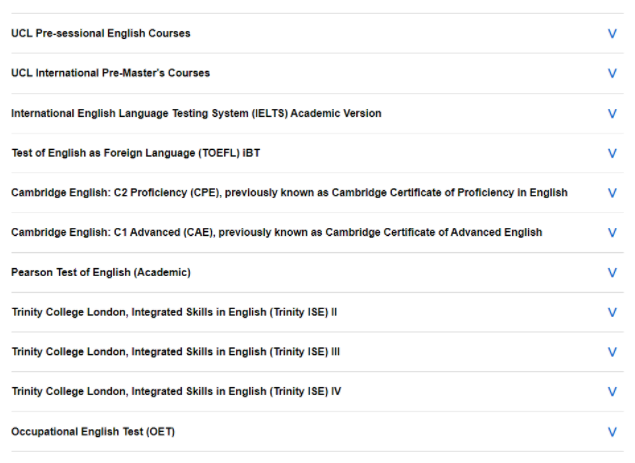Click the Trinity ISE II chevron icon
This screenshot has width=635, height=463.
point(612,313)
